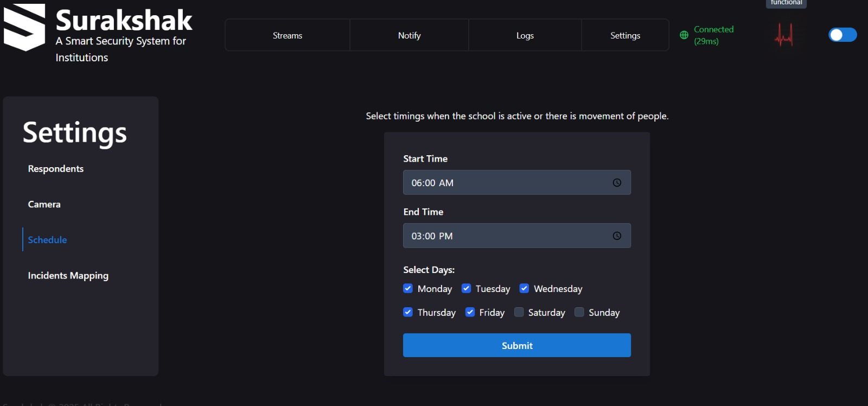The height and width of the screenshot is (406, 868).
Task: Uncheck the Monday checkbox
Action: tap(408, 288)
